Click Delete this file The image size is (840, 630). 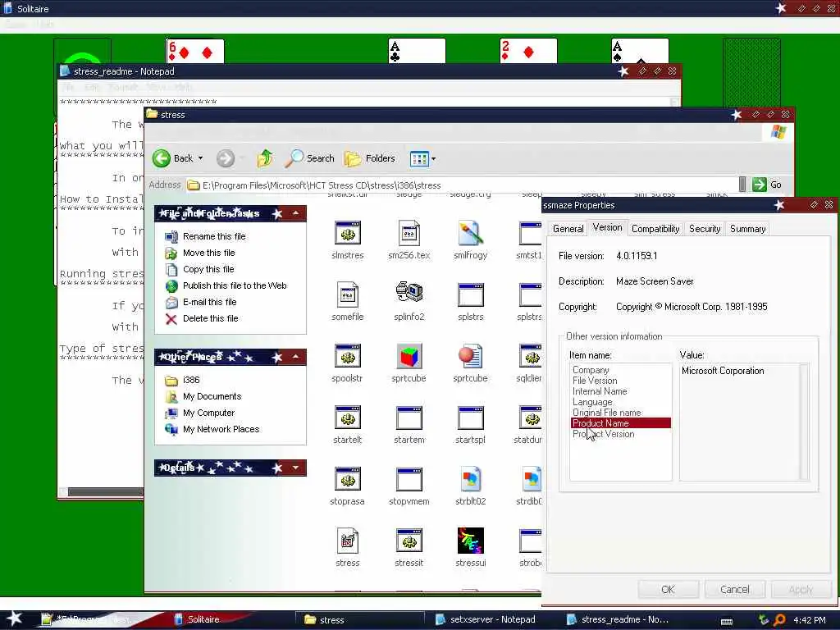210,318
